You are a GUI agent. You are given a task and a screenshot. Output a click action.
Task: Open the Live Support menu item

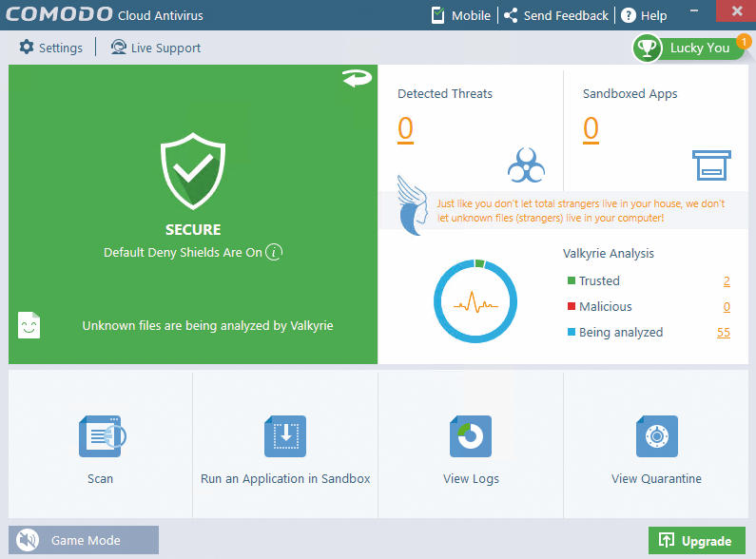[156, 48]
